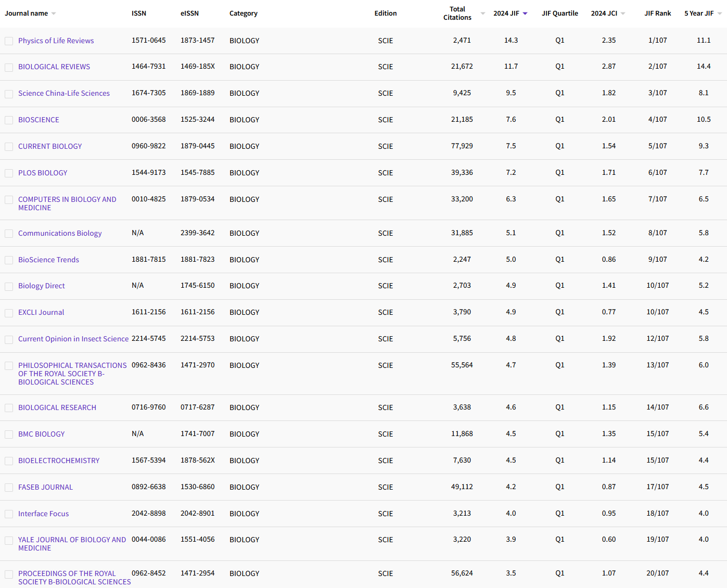Sort by Journal name arrow
Image resolution: width=727 pixels, height=588 pixels.
click(54, 14)
